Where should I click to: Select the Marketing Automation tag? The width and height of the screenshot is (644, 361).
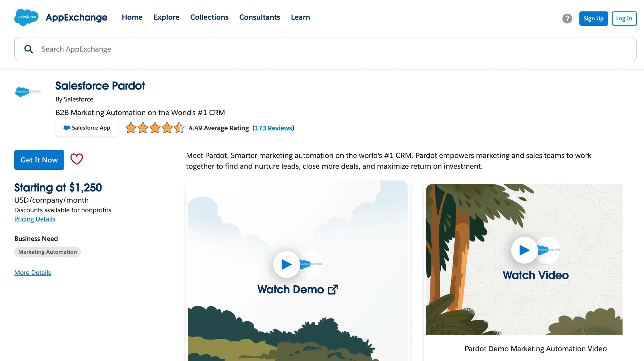click(x=48, y=252)
